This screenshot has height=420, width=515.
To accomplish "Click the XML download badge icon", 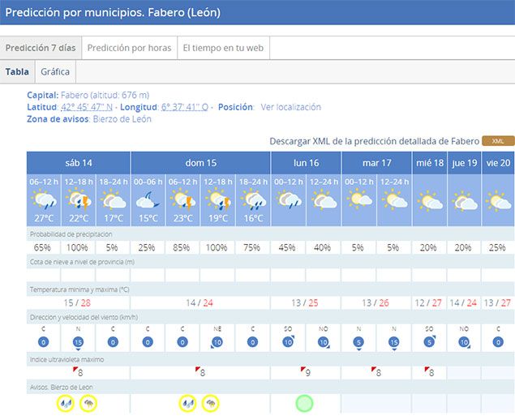I will [x=498, y=141].
